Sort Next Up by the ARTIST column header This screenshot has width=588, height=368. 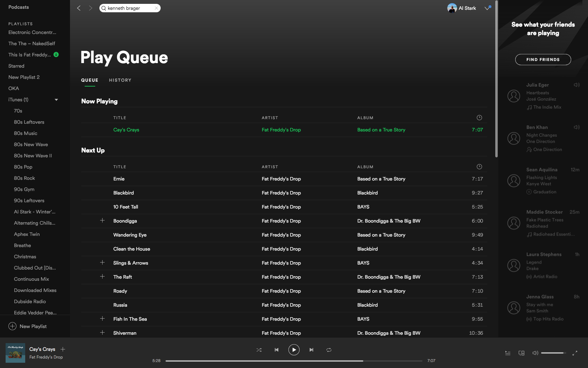[270, 167]
